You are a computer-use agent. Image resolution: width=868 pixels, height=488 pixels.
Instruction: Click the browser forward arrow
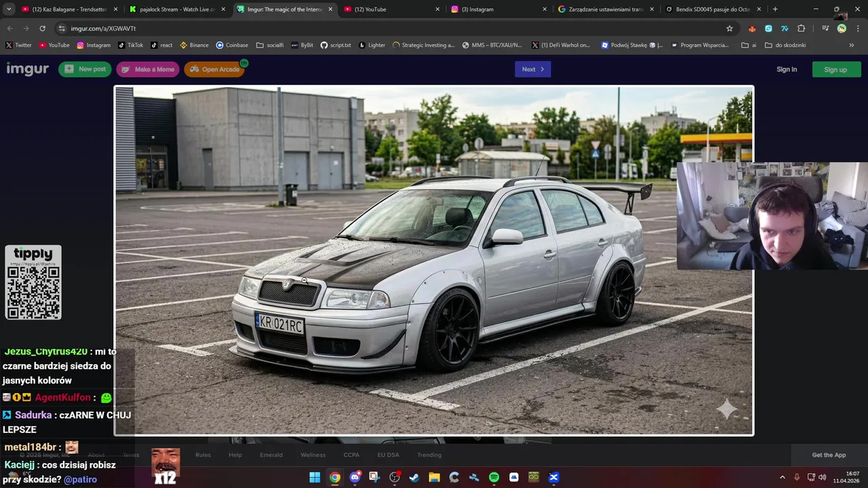[x=26, y=28]
